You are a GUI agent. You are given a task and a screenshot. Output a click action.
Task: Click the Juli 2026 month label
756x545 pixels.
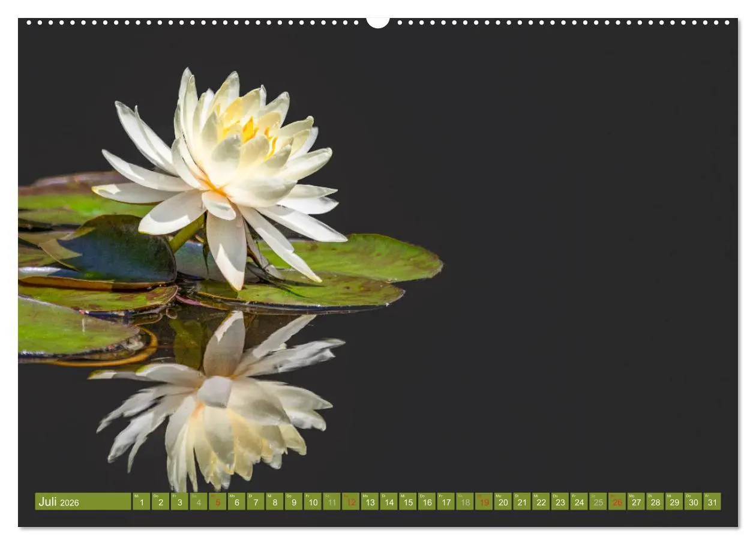pyautogui.click(x=59, y=502)
